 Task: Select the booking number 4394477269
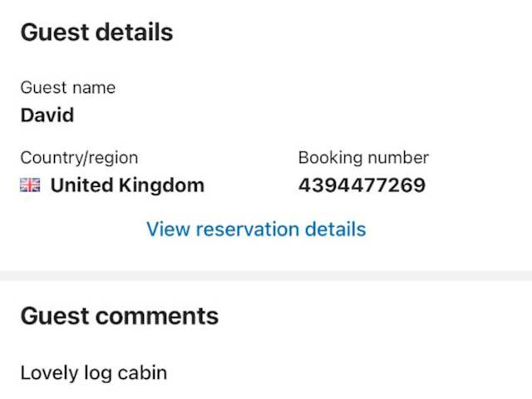point(362,185)
